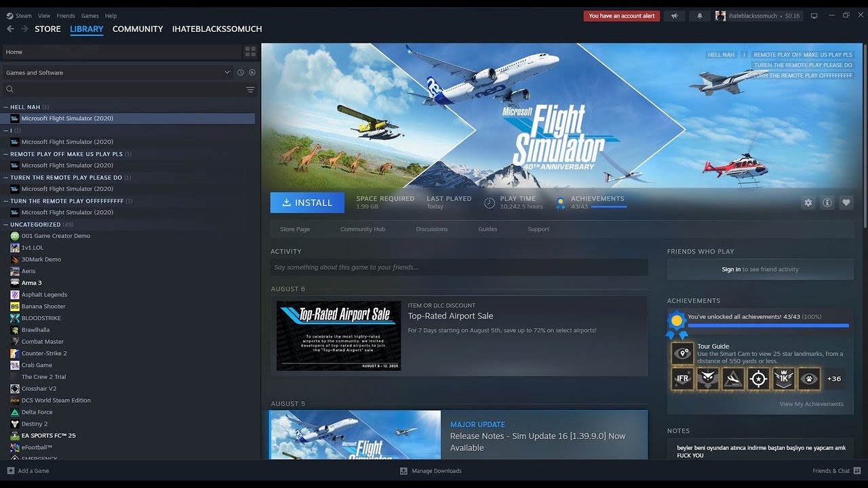Image resolution: width=868 pixels, height=488 pixels.
Task: Click the Big Picture mode monitor icon
Action: click(x=814, y=16)
